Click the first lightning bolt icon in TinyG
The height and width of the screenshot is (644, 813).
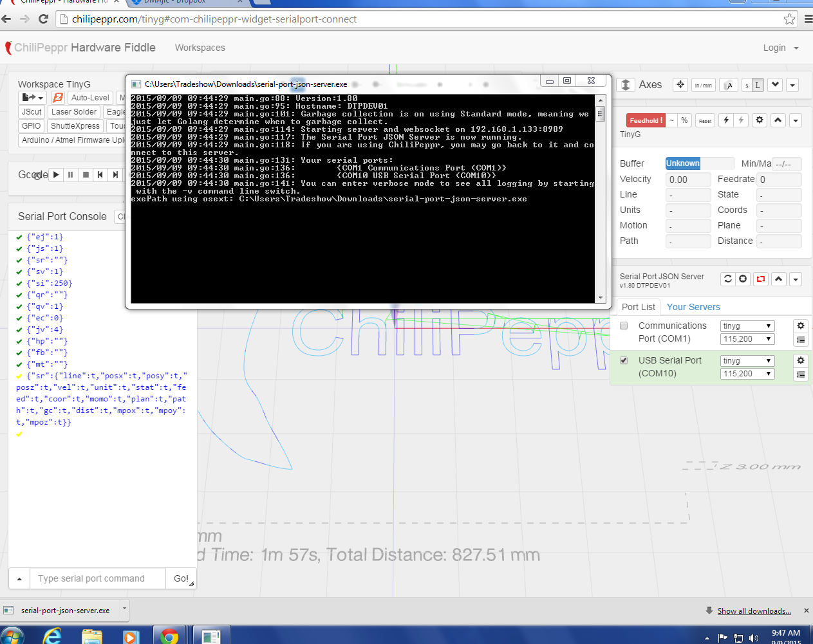[x=726, y=120]
